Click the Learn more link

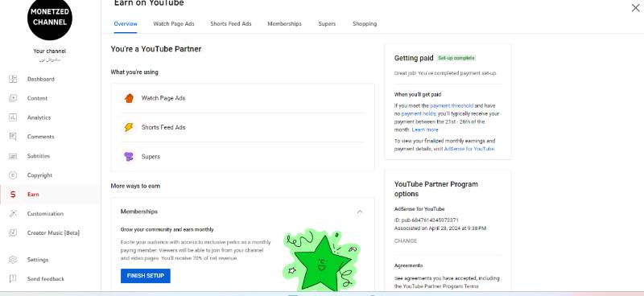[x=425, y=129]
